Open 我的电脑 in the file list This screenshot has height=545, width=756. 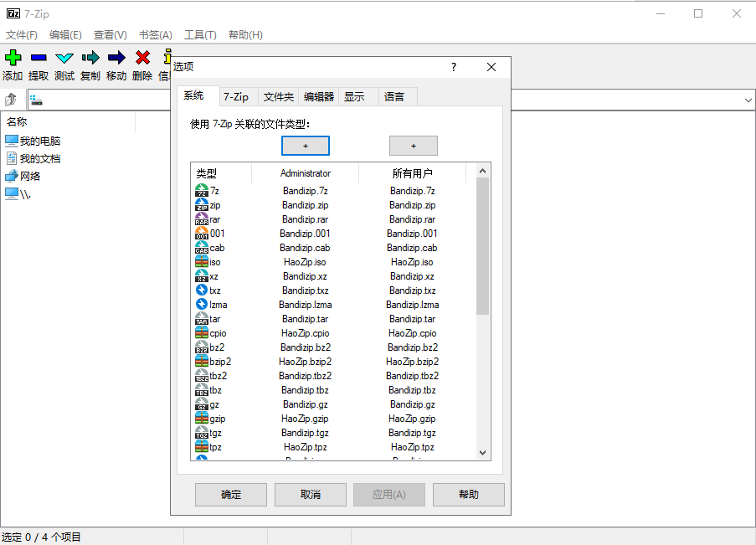click(33, 141)
